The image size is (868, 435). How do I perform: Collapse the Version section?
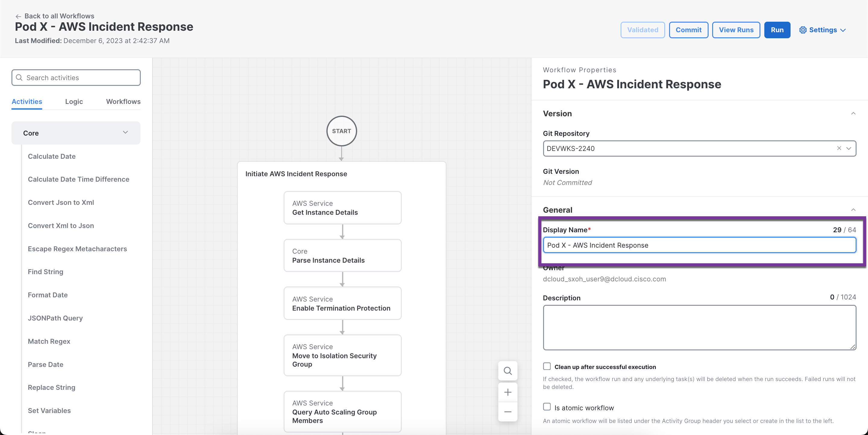tap(853, 114)
